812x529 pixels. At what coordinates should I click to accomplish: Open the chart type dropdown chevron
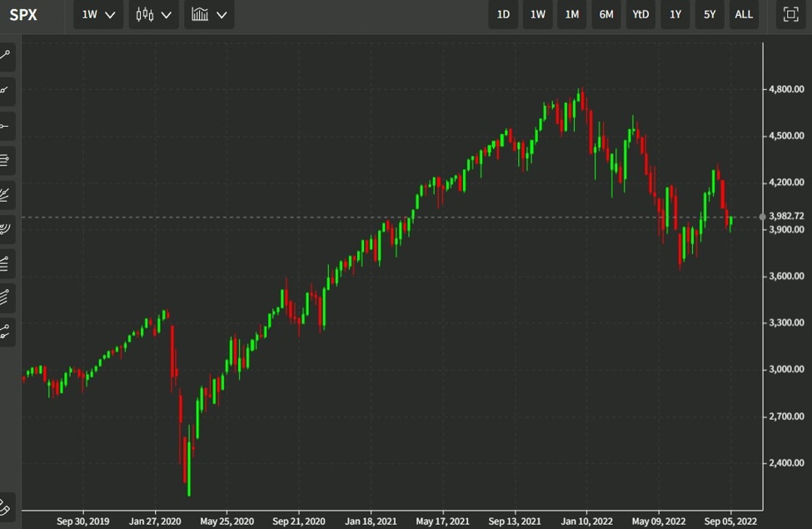[x=222, y=15]
